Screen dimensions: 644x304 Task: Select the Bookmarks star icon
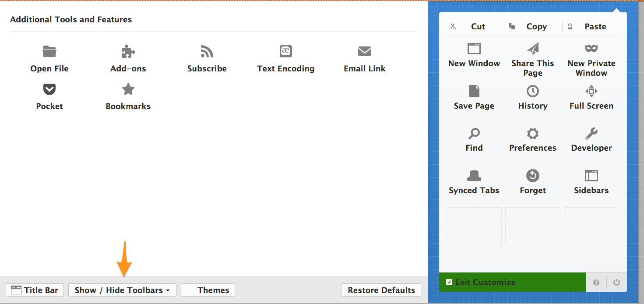click(x=128, y=89)
